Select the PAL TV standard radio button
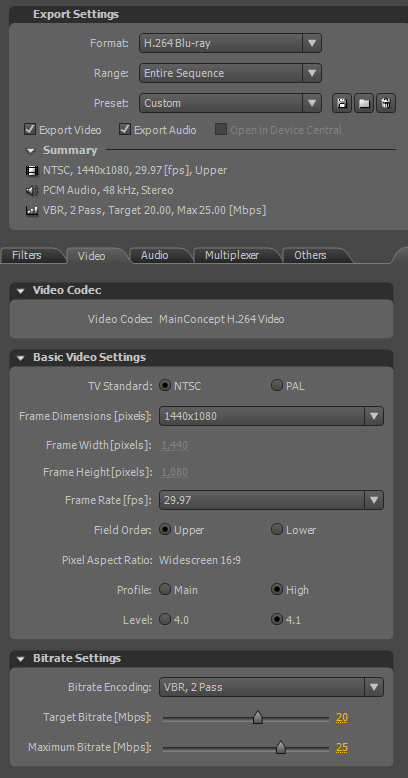This screenshot has width=408, height=778. coord(276,386)
